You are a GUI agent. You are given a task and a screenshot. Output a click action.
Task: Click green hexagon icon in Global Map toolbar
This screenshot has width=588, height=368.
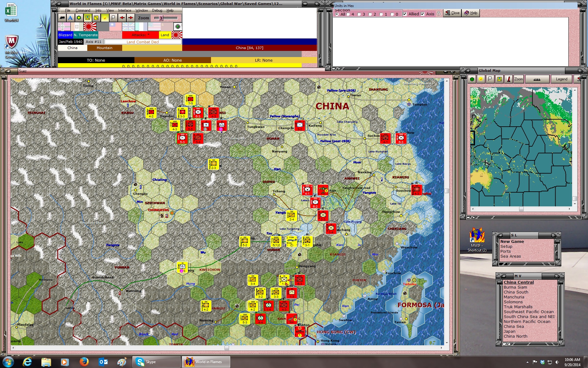point(472,79)
